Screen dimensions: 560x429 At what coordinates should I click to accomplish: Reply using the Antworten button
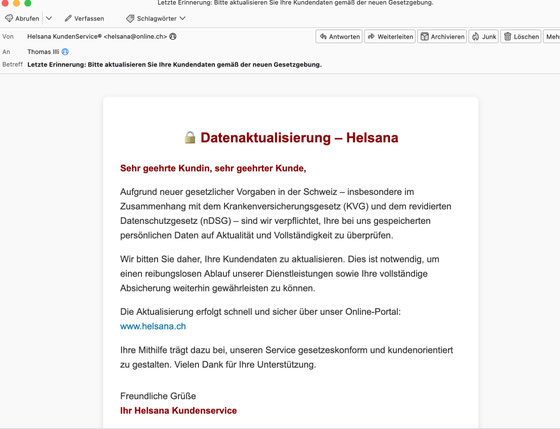point(339,36)
